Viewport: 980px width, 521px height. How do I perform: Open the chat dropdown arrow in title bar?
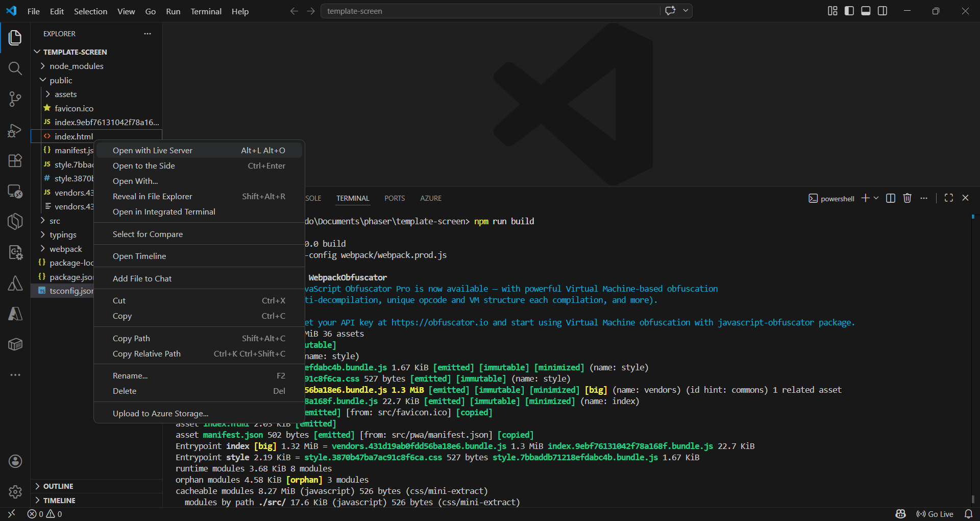pyautogui.click(x=685, y=11)
